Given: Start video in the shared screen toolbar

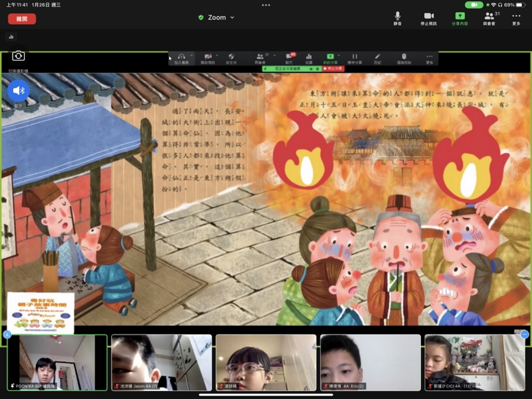Looking at the screenshot, I should 208,59.
